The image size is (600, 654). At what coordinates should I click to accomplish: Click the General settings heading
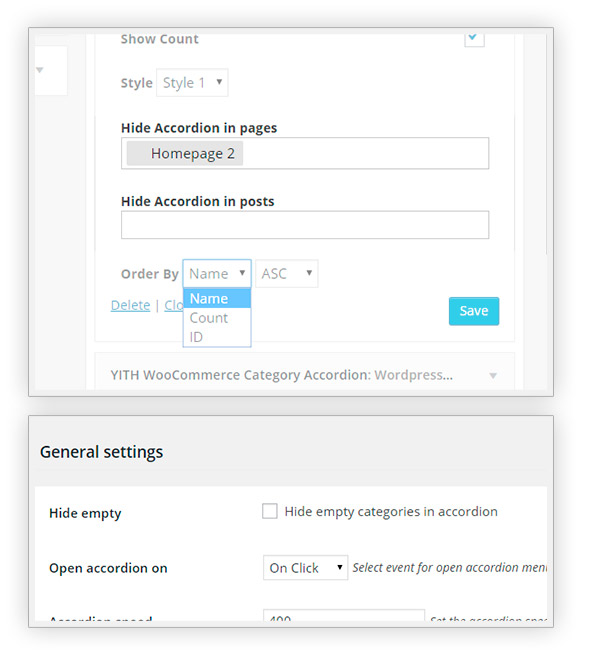pos(101,452)
